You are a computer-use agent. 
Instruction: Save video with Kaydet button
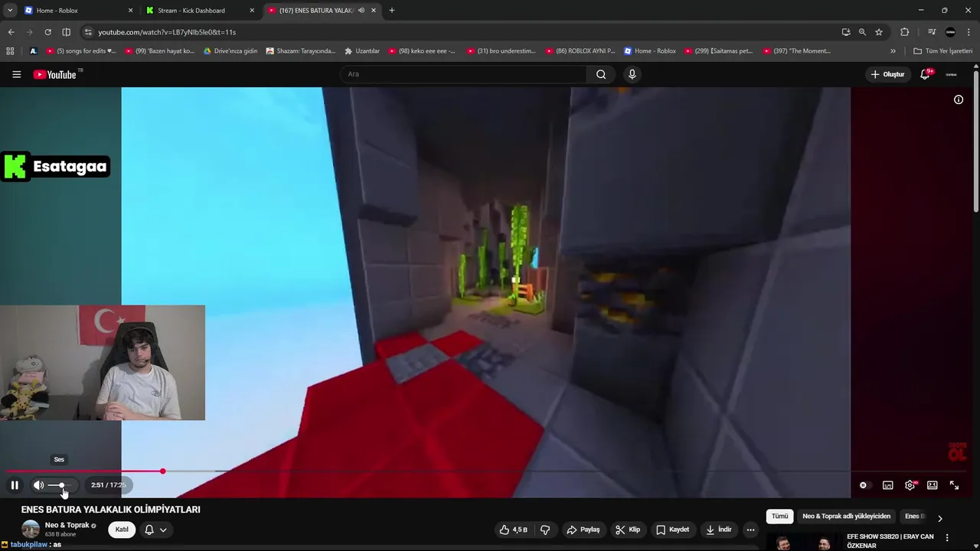point(672,530)
